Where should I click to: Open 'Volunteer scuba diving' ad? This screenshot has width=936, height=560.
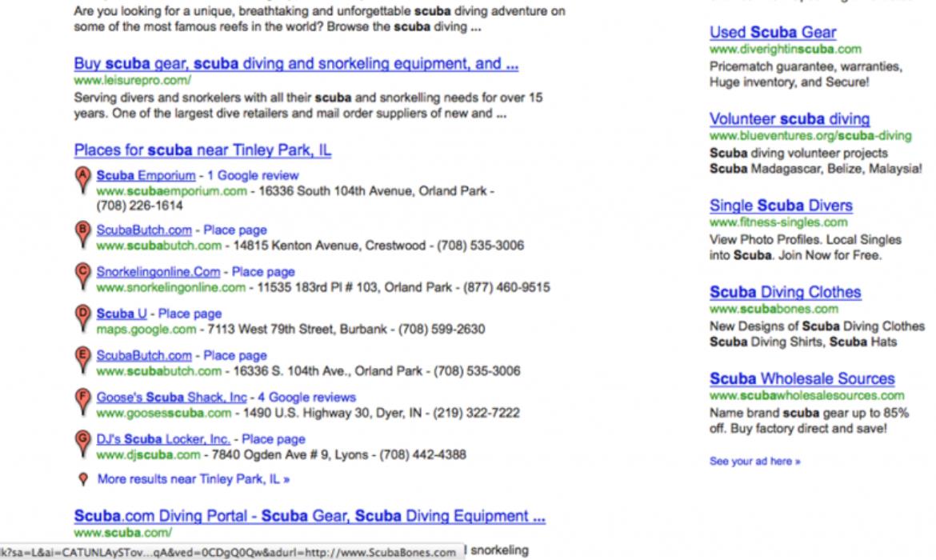click(x=790, y=119)
